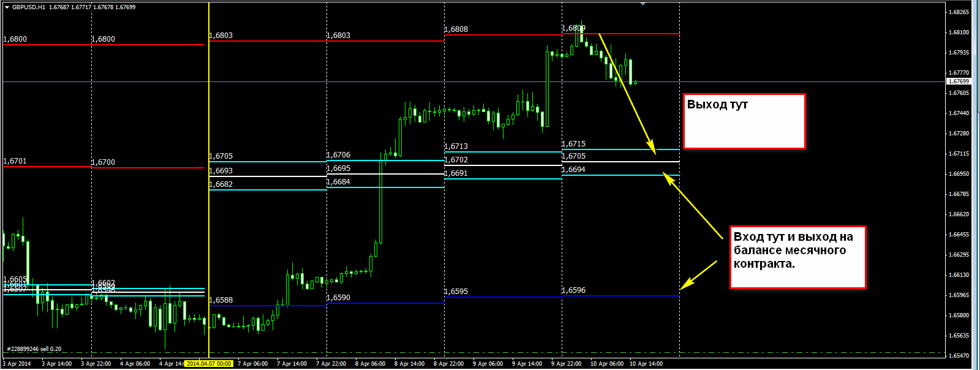Viewport: 980px width, 370px height.
Task: Click the 3 Apr 2014 time label
Action: [17, 364]
